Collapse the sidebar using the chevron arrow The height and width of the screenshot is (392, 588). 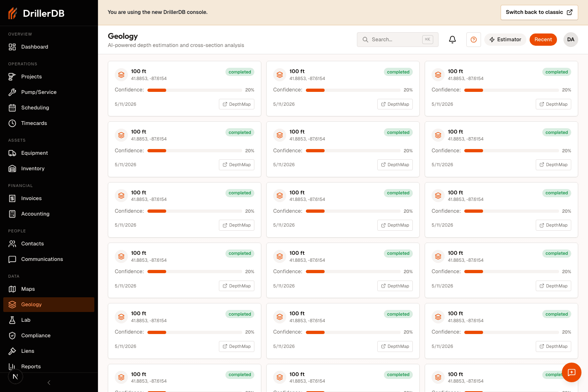tap(49, 383)
